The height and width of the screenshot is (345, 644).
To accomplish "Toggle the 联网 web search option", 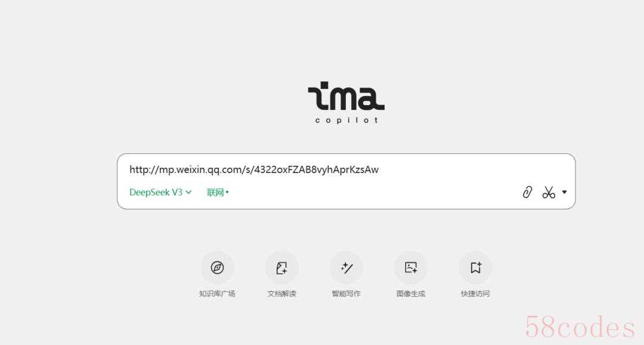I will [x=218, y=192].
